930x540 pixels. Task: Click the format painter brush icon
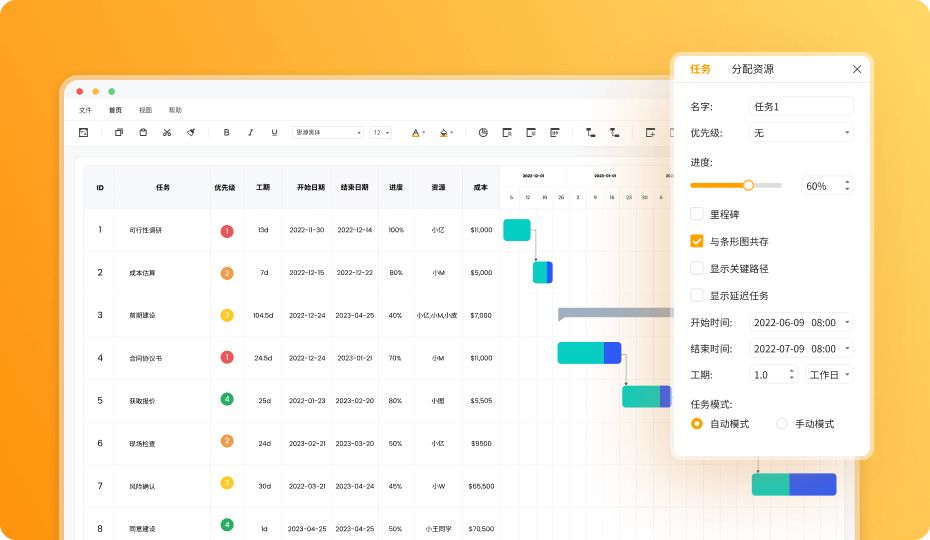(191, 133)
